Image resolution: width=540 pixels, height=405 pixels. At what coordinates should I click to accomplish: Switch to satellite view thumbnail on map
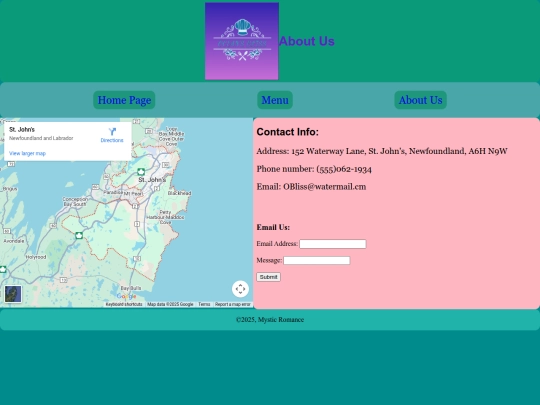pos(13,294)
